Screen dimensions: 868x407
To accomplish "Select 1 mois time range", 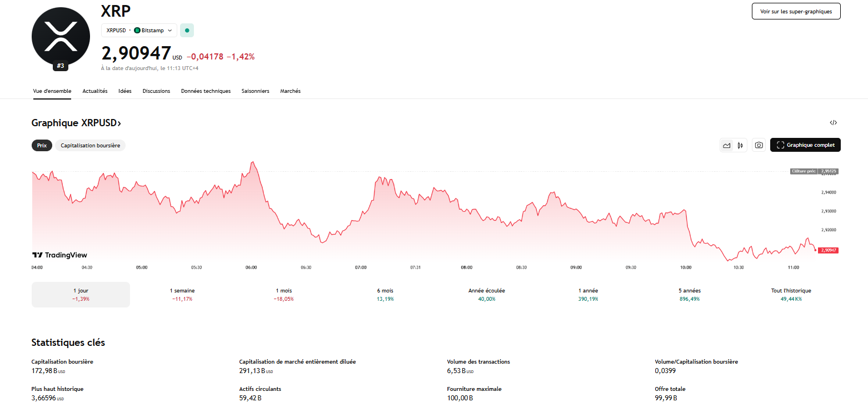I will [283, 295].
